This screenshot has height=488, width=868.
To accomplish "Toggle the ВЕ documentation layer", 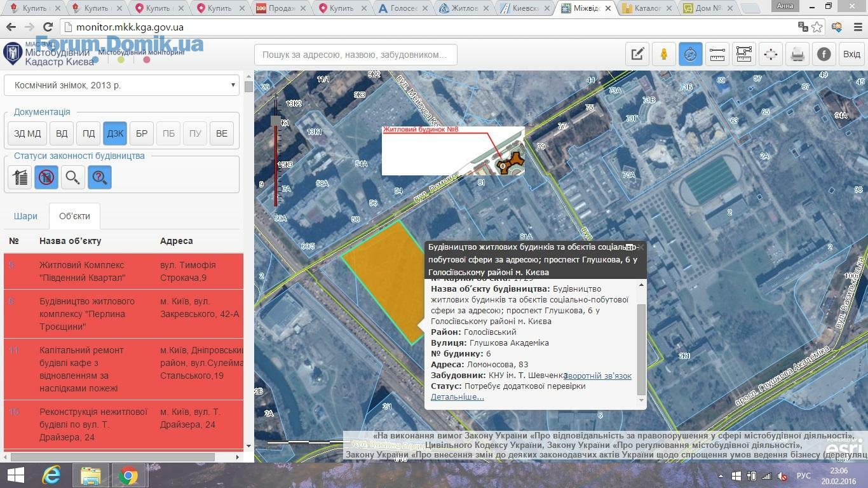I will [x=222, y=133].
